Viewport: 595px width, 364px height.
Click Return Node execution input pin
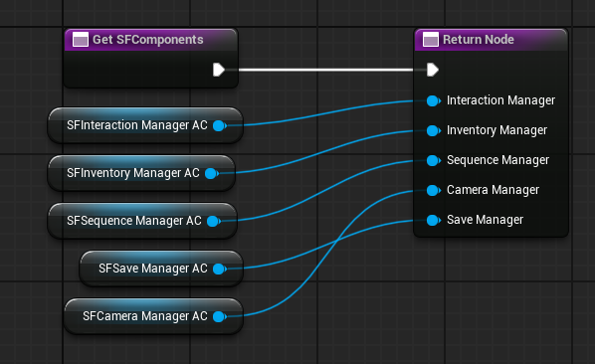tap(433, 70)
